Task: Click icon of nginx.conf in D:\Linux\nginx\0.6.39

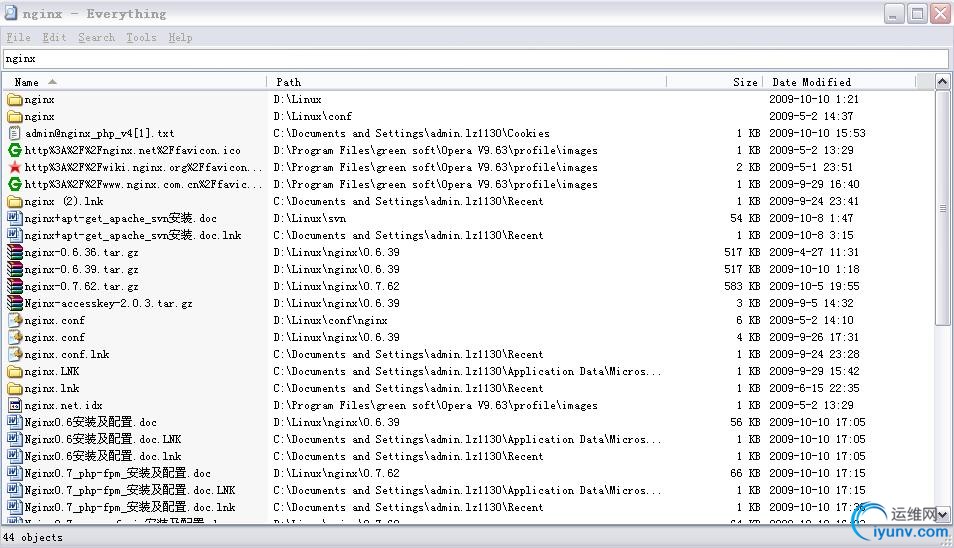Action: [15, 338]
